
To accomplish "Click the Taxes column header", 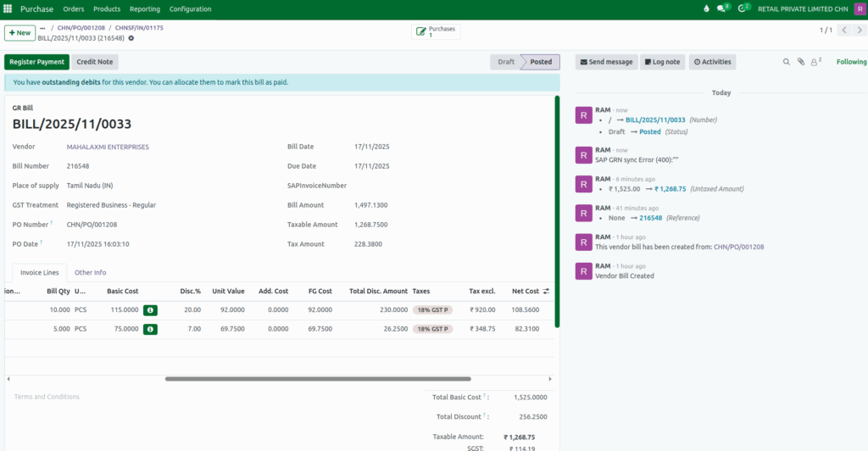I will [x=420, y=291].
